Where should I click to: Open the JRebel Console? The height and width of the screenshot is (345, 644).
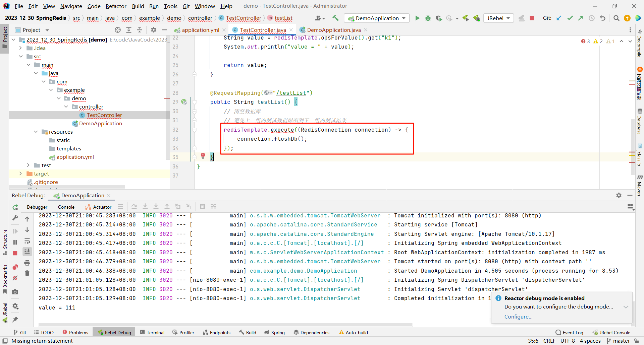tap(611, 332)
